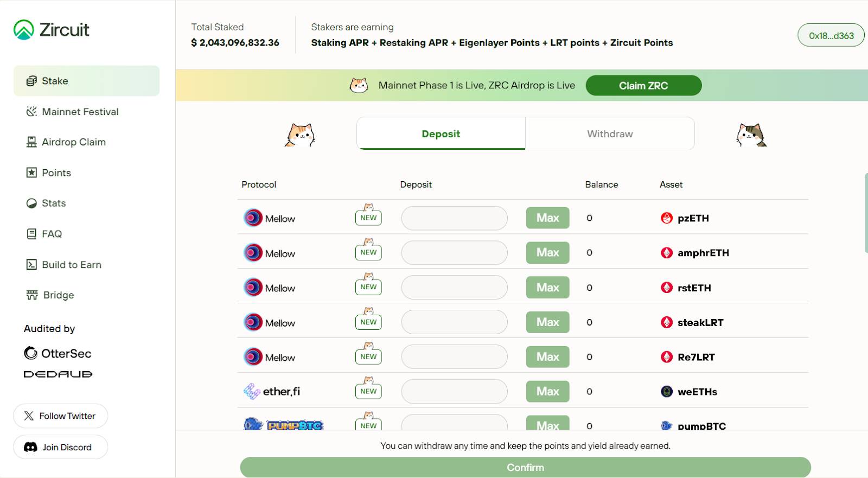Click the Dedaub auditor logo
Image resolution: width=868 pixels, height=478 pixels.
pyautogui.click(x=58, y=374)
